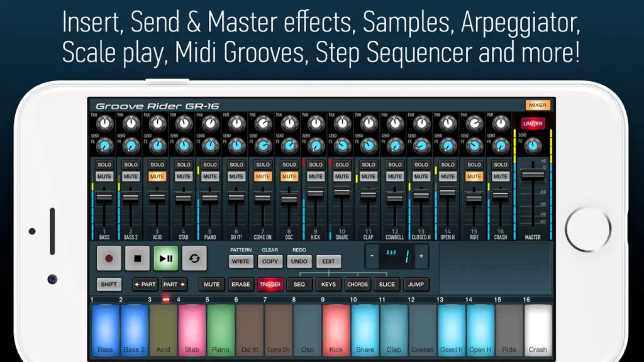This screenshot has width=644, height=362.
Task: Tap the red Kick pad
Action: [336, 329]
